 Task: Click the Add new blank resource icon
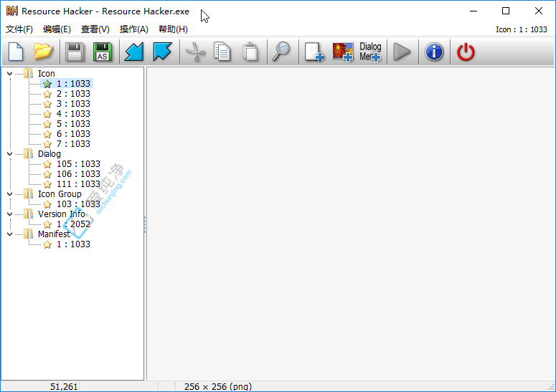pyautogui.click(x=314, y=52)
